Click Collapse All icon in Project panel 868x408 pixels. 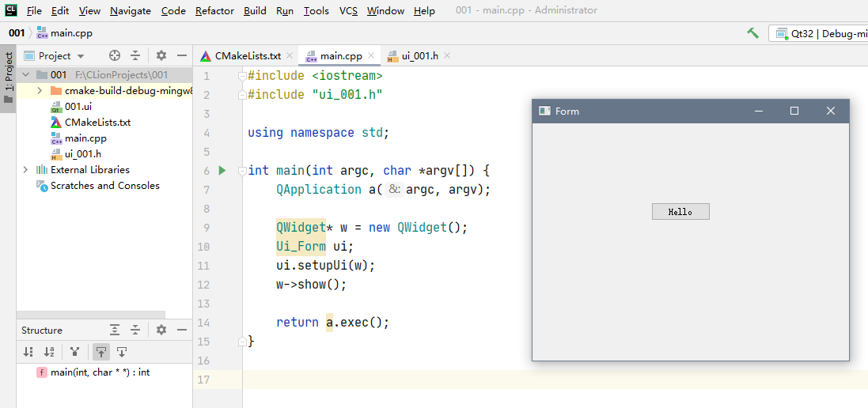pyautogui.click(x=135, y=55)
